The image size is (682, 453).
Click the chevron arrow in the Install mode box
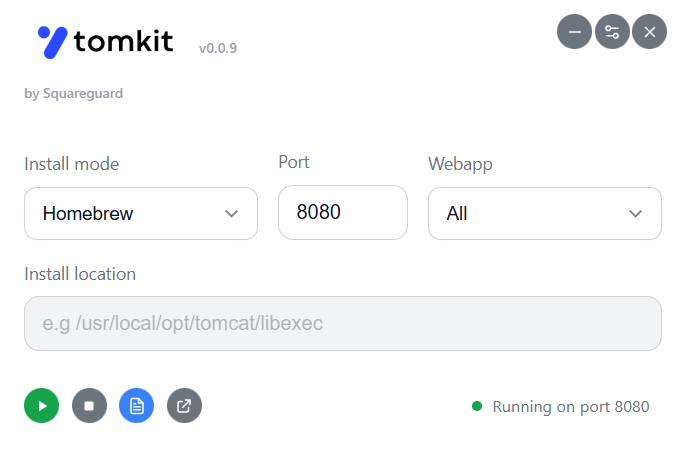[x=232, y=214]
